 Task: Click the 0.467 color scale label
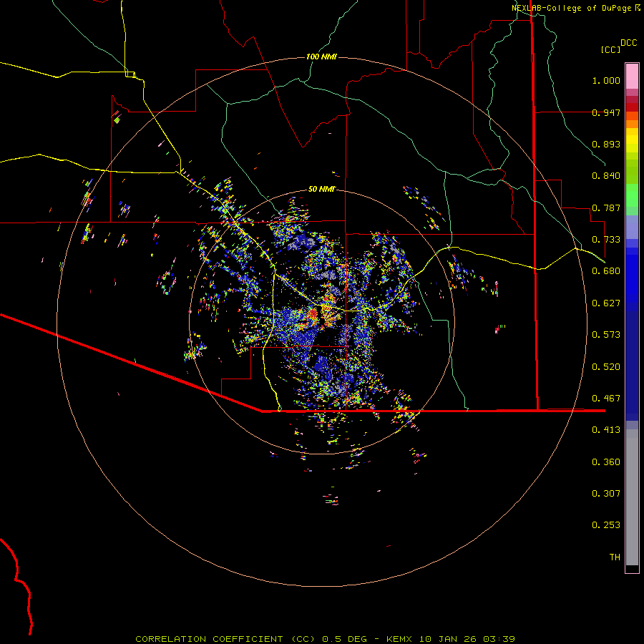pos(606,399)
